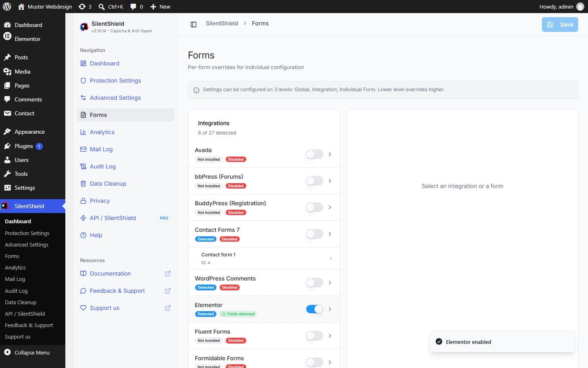Click the Appearance brush icon
Image resolution: width=588 pixels, height=368 pixels.
[7, 132]
